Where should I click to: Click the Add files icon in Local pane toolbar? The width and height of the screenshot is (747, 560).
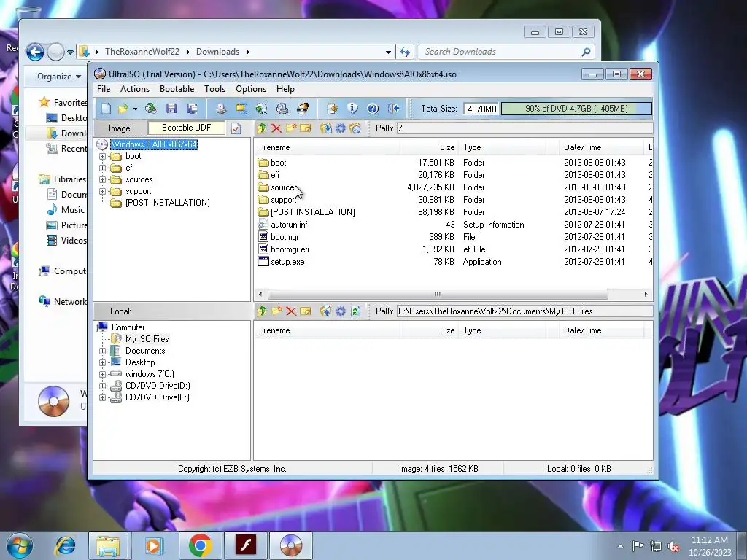[x=326, y=311]
